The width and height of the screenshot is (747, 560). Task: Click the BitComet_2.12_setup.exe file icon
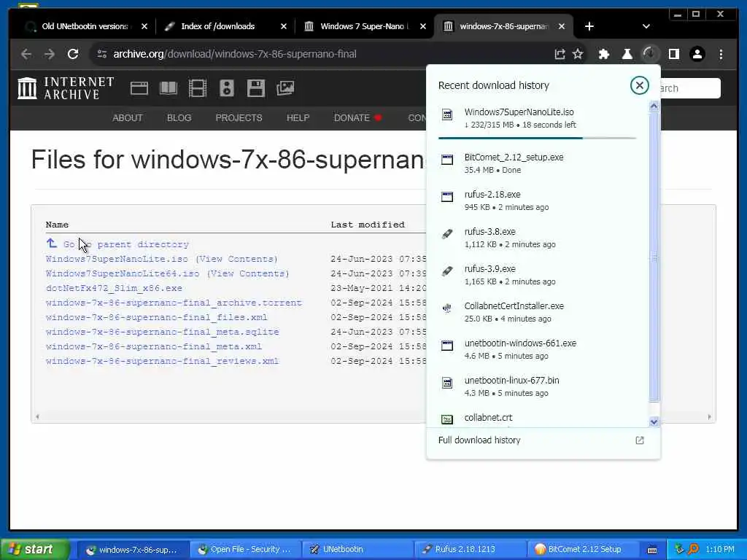tap(447, 160)
